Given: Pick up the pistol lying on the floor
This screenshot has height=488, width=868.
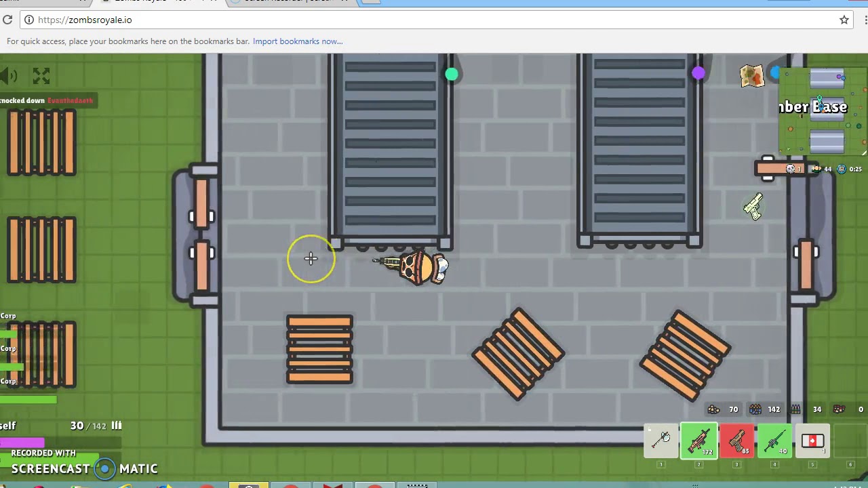Looking at the screenshot, I should click(753, 207).
